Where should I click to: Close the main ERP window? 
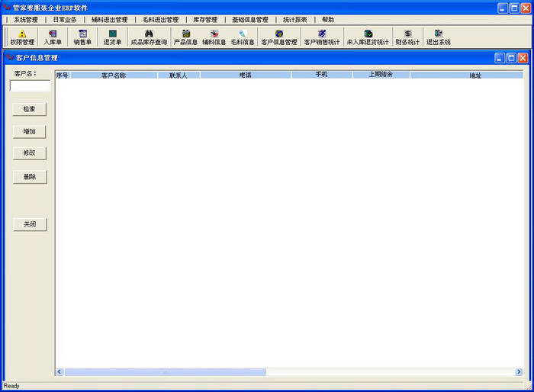coord(526,8)
